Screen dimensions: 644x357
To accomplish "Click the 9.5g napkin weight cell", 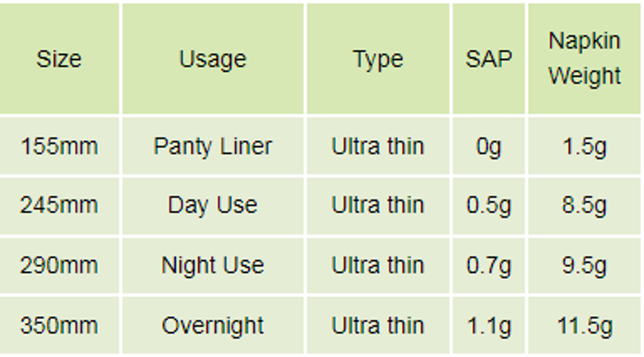I will click(584, 265).
